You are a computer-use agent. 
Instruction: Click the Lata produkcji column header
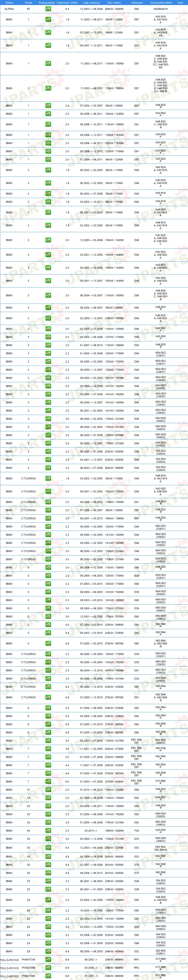coord(91,2)
